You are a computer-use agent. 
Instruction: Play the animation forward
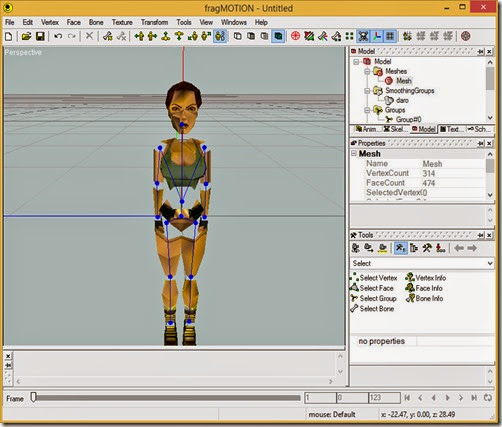tap(447, 398)
